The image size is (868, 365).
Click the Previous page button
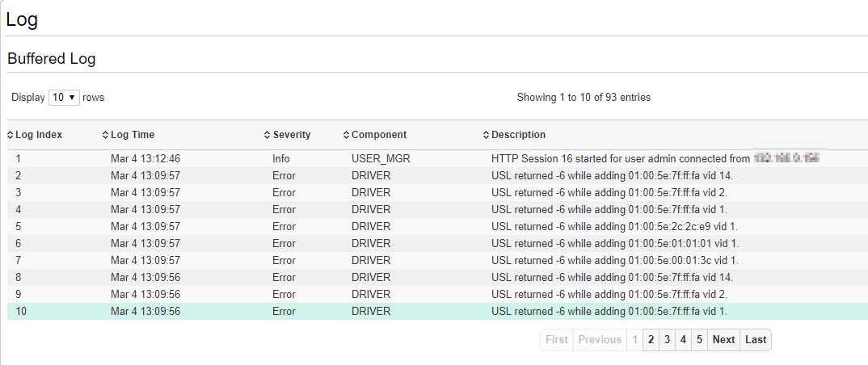point(600,340)
